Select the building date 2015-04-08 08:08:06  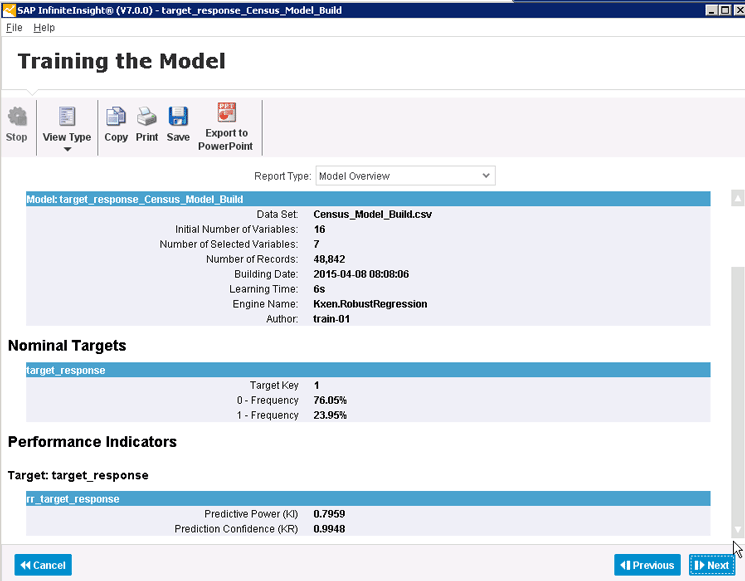point(361,274)
